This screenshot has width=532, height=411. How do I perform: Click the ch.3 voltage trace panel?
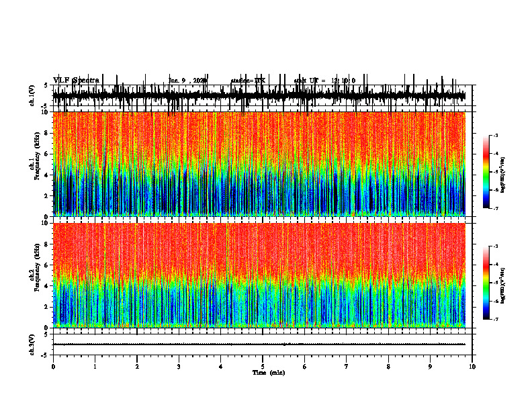(262, 345)
